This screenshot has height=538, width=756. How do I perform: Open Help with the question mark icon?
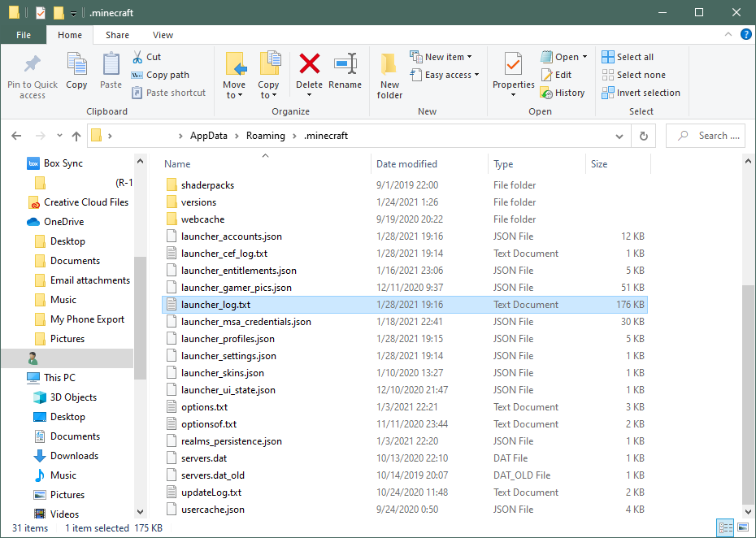[x=746, y=35]
